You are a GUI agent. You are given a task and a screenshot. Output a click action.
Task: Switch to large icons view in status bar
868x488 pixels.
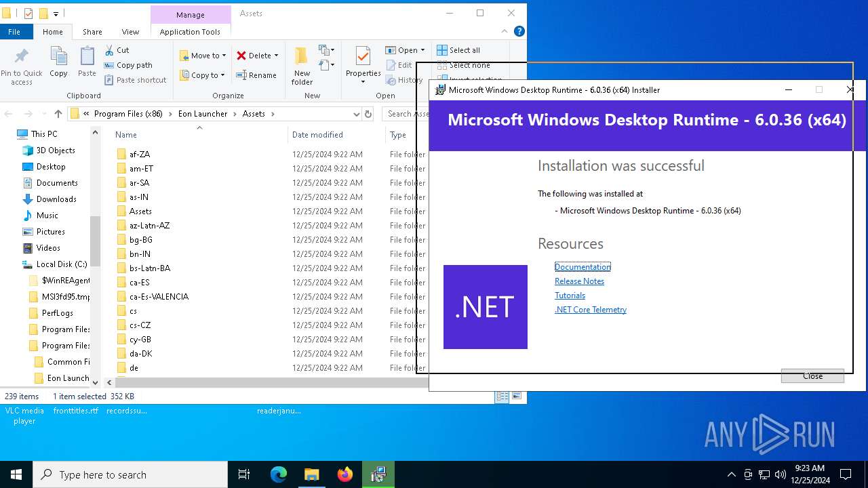pos(517,396)
